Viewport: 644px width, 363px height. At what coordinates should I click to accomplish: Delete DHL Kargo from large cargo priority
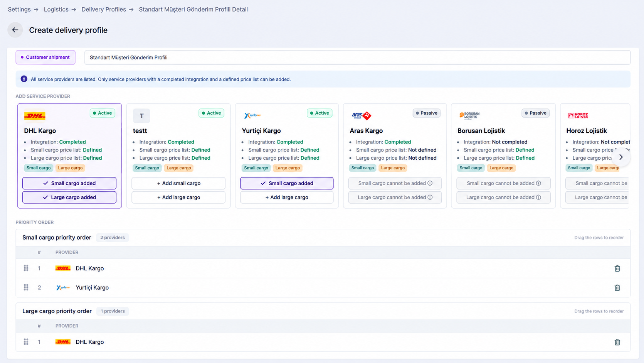click(x=617, y=342)
